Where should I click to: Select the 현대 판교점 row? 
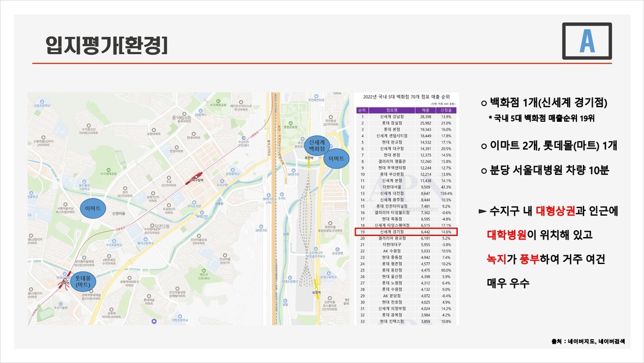(406, 142)
